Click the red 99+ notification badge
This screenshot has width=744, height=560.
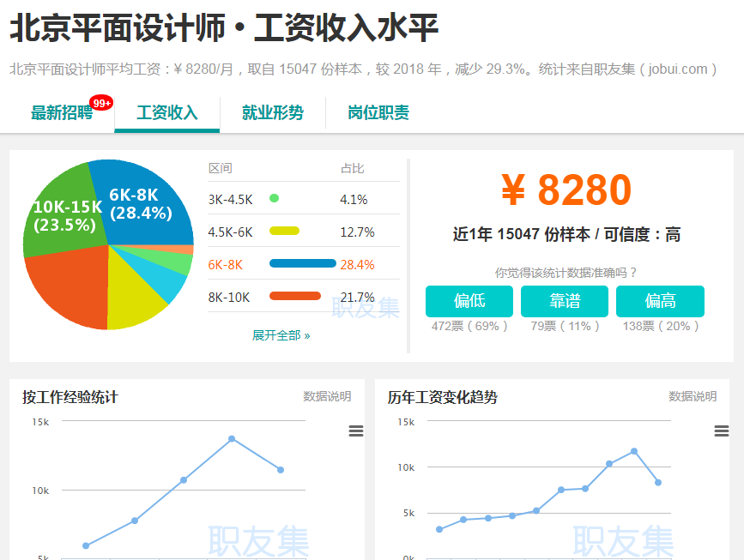click(x=102, y=103)
